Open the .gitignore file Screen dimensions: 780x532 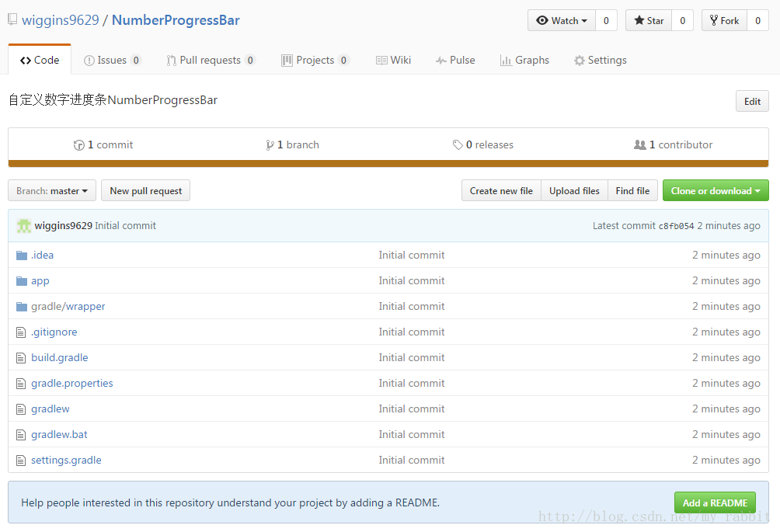tap(54, 332)
